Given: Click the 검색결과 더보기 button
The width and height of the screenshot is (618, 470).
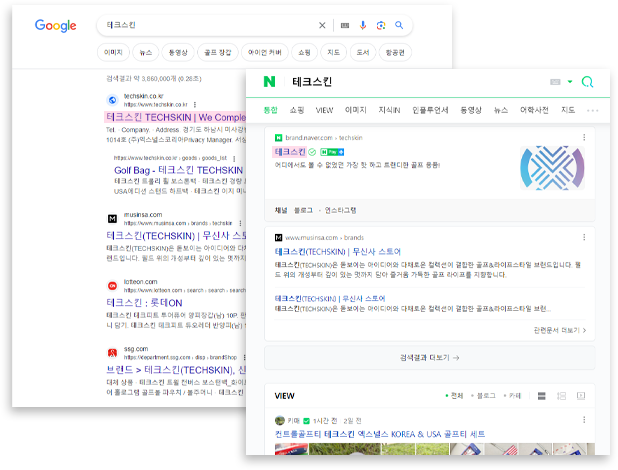Looking at the screenshot, I should (430, 358).
